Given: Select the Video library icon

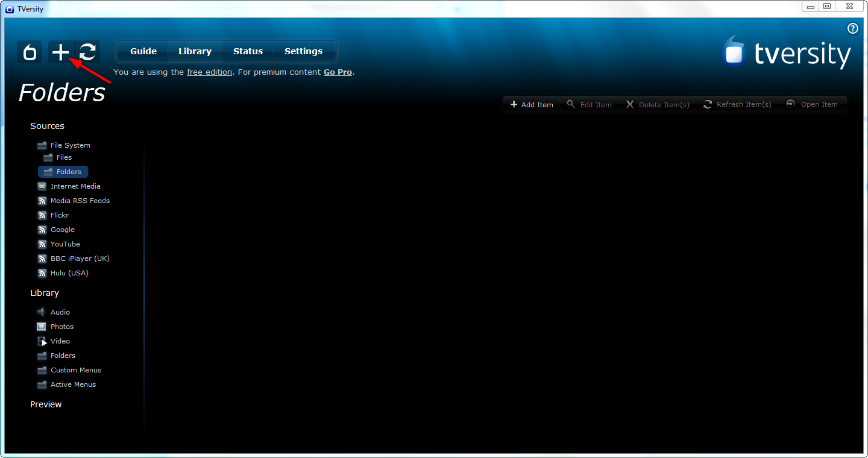Looking at the screenshot, I should click(42, 340).
